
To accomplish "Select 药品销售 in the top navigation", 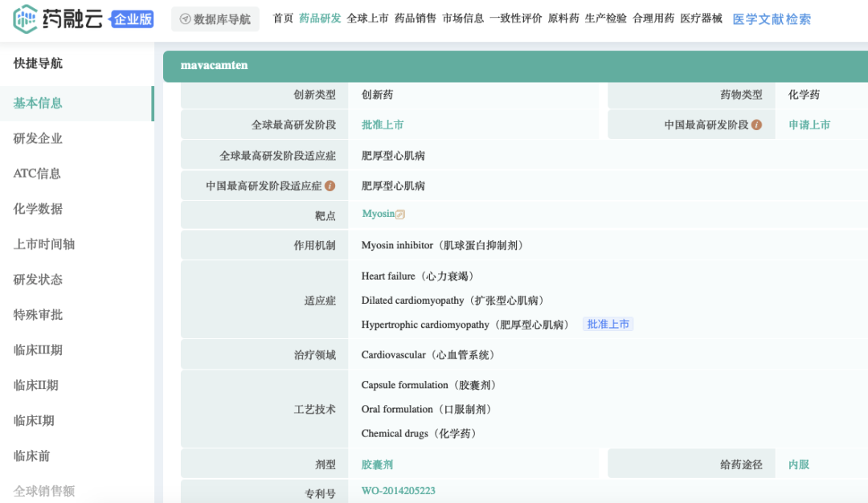I will (x=416, y=18).
